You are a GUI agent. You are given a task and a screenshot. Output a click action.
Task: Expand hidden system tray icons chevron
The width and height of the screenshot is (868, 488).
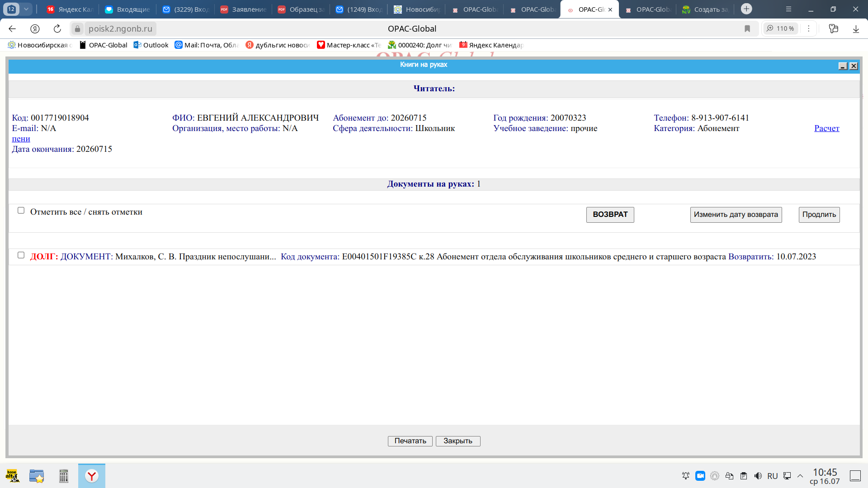(800, 476)
